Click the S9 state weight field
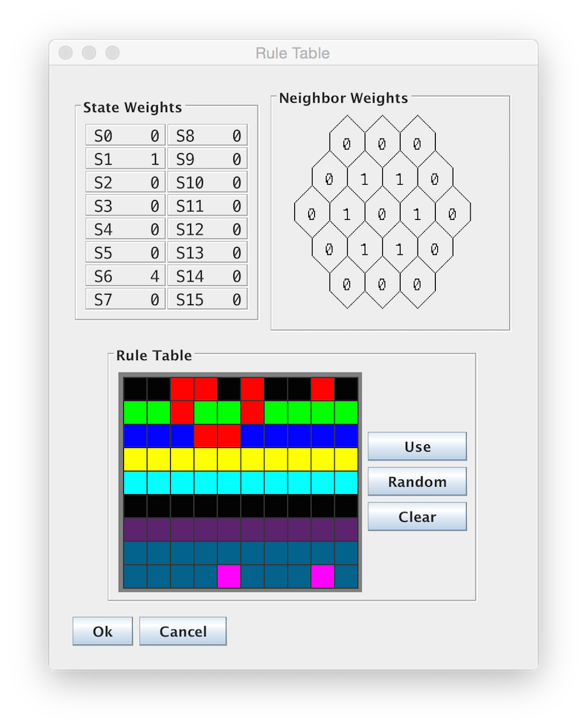The height and width of the screenshot is (728, 587). coord(208,159)
